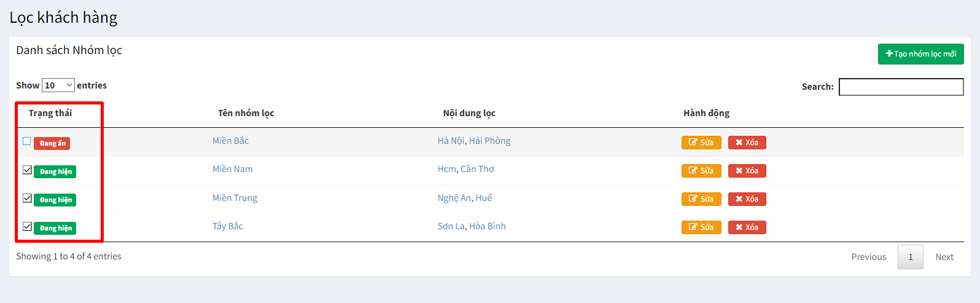Delete the Miền Nam filter group
980x303 pixels.
(x=747, y=171)
